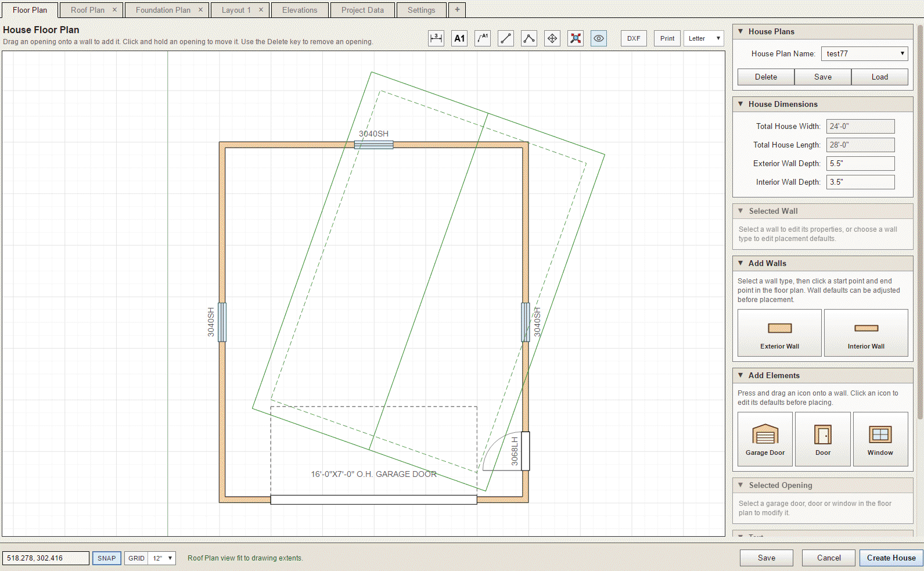Click the right panel vertical scrollbar
Image resolution: width=924 pixels, height=571 pixels.
click(x=920, y=221)
